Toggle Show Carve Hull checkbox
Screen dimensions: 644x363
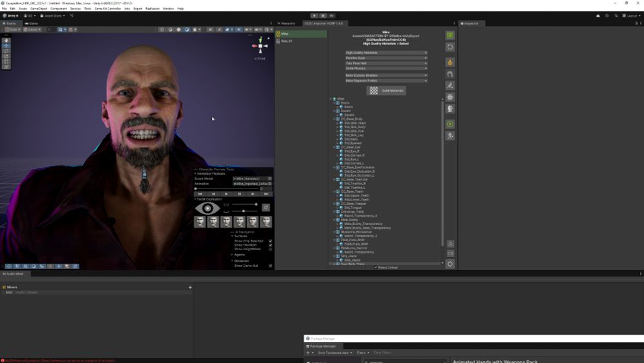270,266
